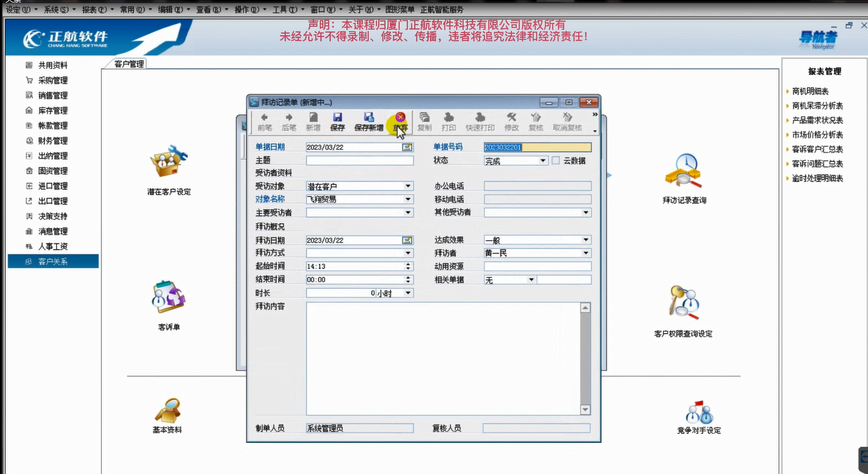The image size is (868, 474).
Task: Expand the 相关单据 dropdown showing 无
Action: point(532,280)
